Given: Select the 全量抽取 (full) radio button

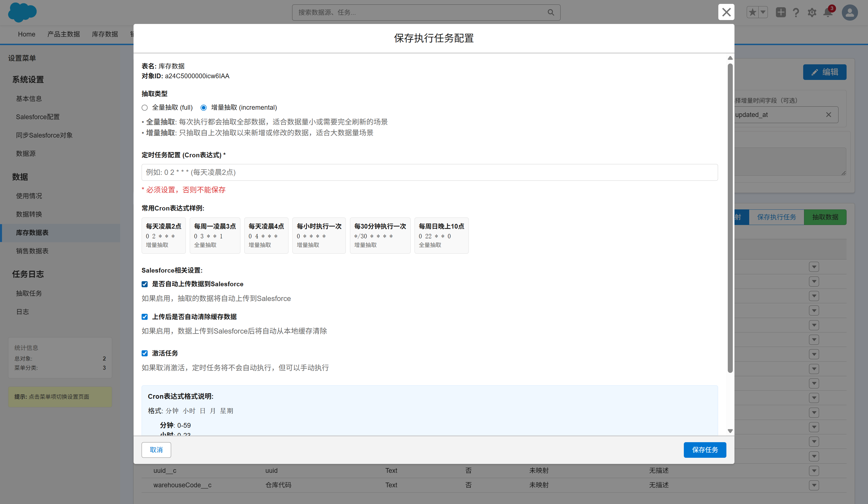Looking at the screenshot, I should [145, 107].
